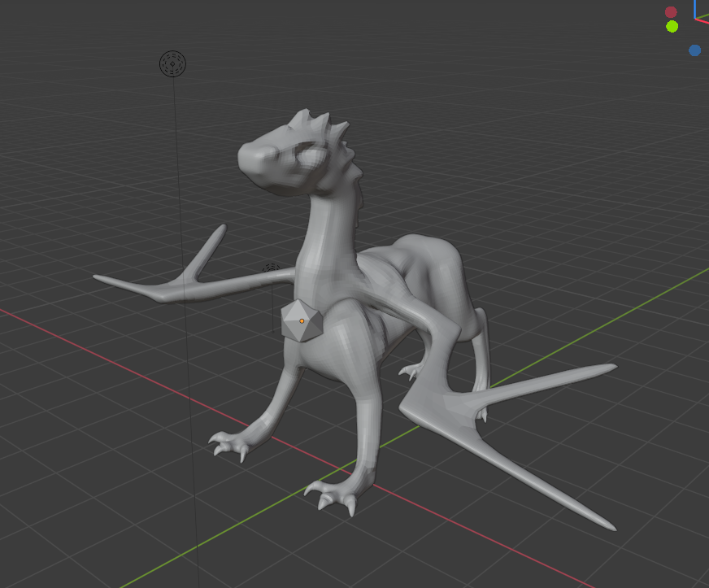This screenshot has height=588, width=709.
Task: Click the bright green Y axis gizmo dot
Action: 672,26
